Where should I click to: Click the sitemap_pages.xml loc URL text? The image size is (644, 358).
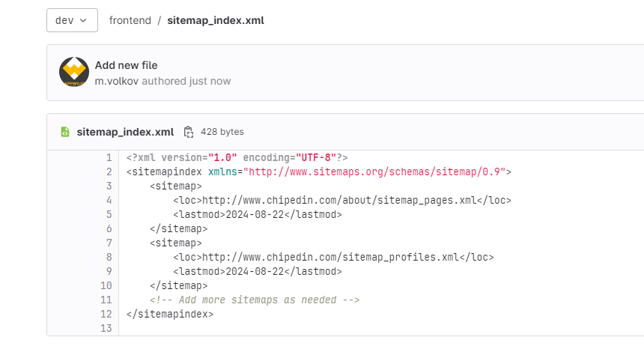[x=339, y=201]
